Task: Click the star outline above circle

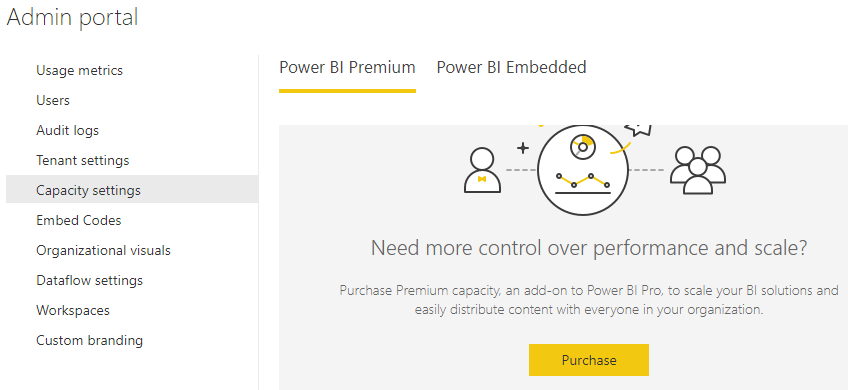Action: [638, 129]
